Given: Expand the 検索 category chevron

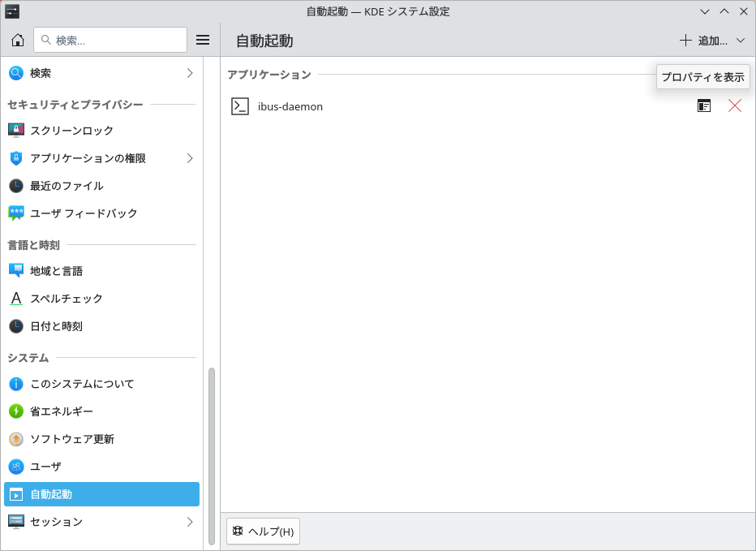Looking at the screenshot, I should (190, 73).
